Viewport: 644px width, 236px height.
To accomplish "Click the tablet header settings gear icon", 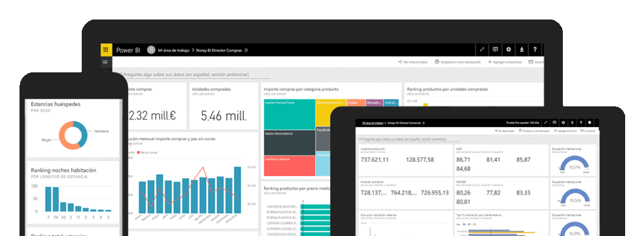I will pyautogui.click(x=563, y=123).
